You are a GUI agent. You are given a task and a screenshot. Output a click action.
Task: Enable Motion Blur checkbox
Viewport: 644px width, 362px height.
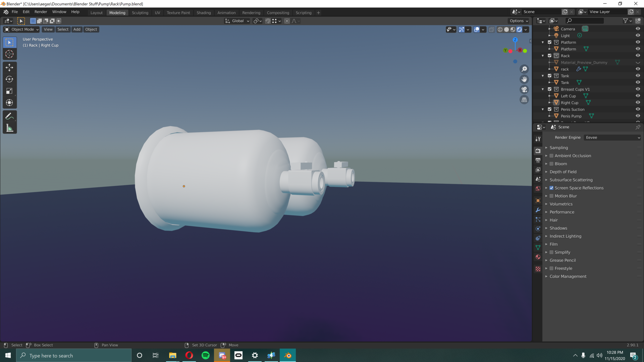[x=551, y=196]
